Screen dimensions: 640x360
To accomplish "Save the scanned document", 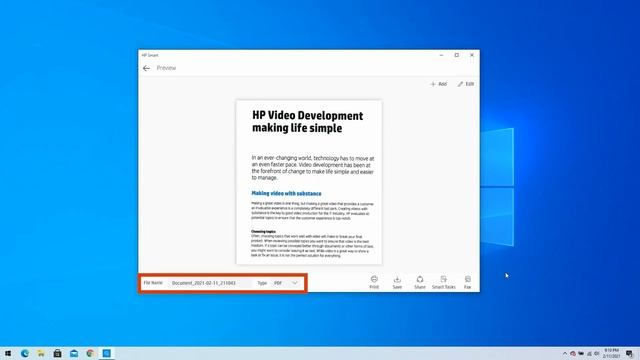I will pyautogui.click(x=397, y=282).
